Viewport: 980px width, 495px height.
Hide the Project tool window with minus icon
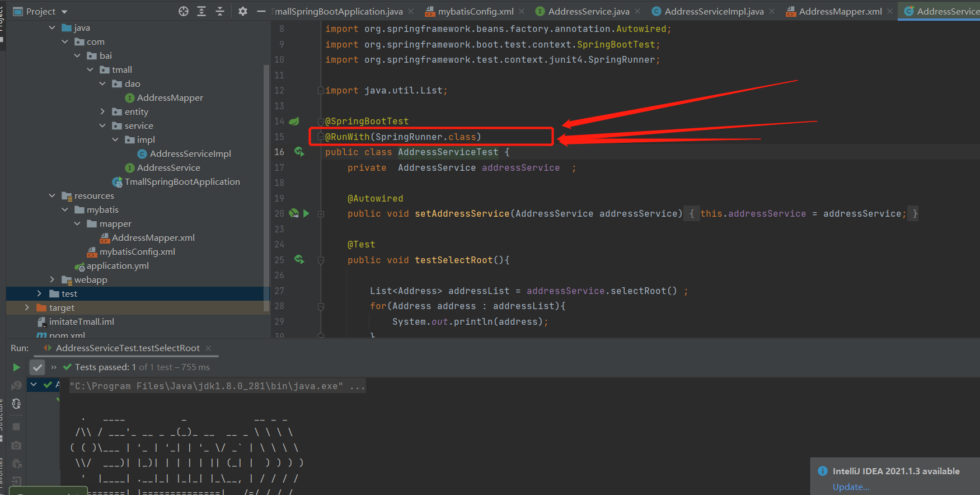pyautogui.click(x=261, y=11)
